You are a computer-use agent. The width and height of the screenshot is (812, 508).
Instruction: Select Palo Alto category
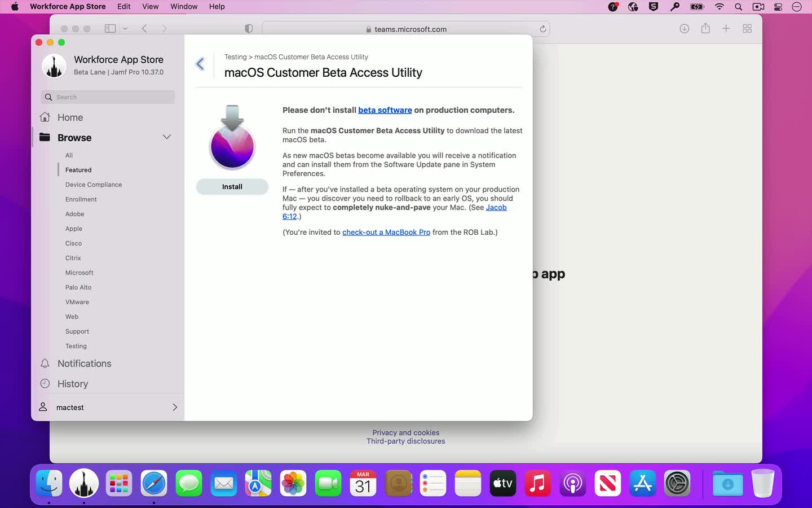point(78,287)
